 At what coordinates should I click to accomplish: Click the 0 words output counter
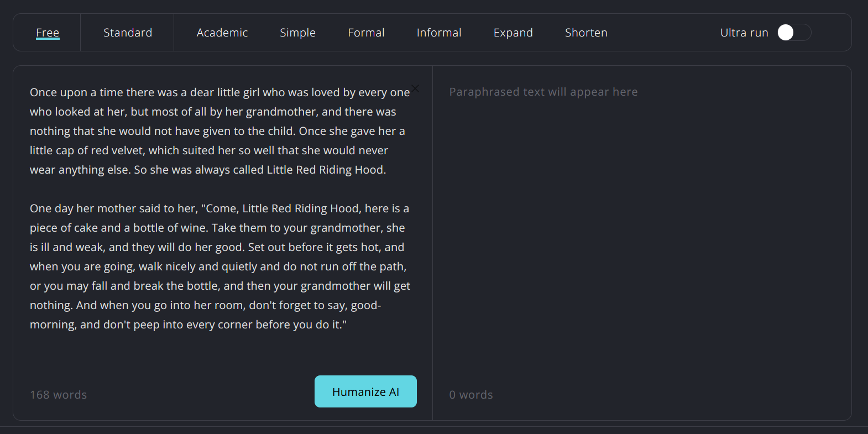(471, 395)
